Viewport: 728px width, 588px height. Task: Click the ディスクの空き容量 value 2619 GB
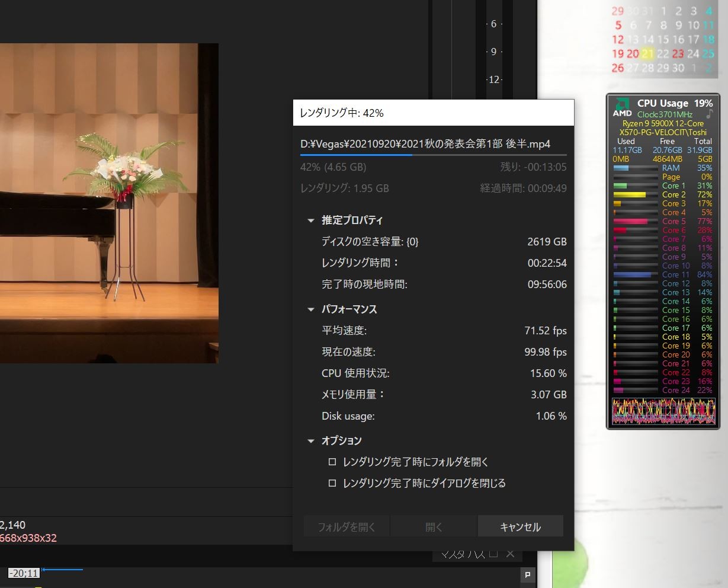(x=547, y=242)
